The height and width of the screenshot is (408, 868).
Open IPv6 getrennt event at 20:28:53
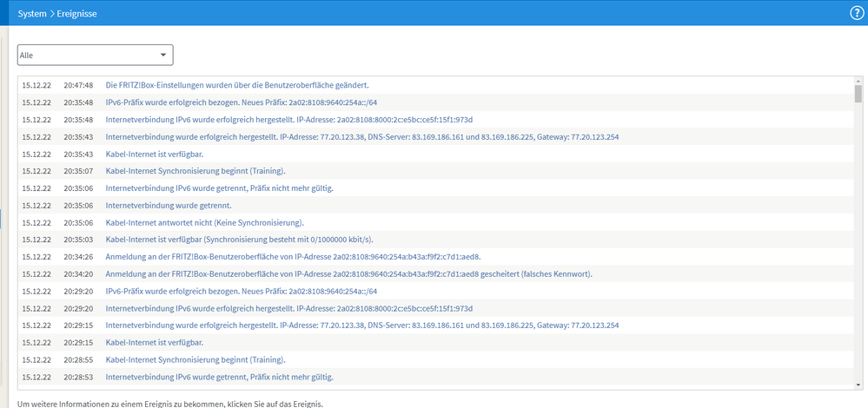pos(219,377)
